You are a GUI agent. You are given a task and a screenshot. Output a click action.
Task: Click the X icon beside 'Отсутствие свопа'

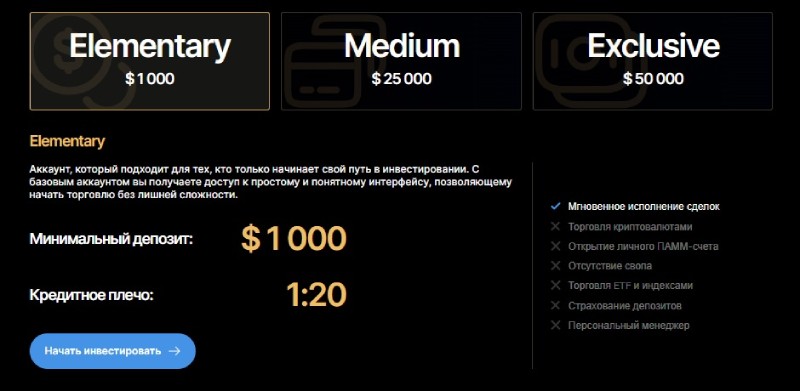[556, 266]
